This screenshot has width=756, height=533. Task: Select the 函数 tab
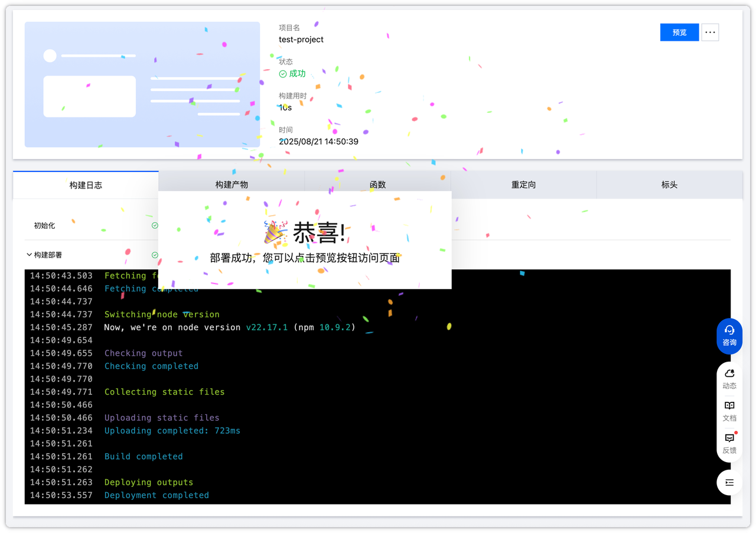(377, 184)
